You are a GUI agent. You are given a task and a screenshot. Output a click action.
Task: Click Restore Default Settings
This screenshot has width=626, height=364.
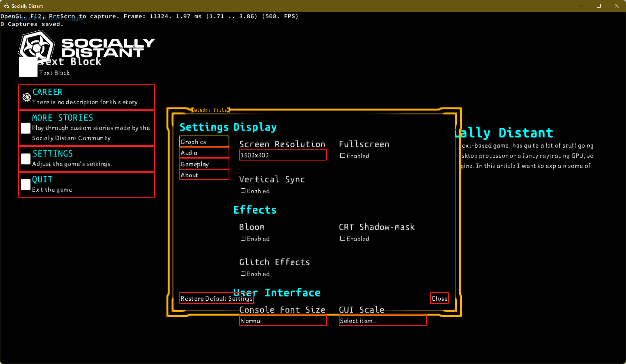(216, 298)
